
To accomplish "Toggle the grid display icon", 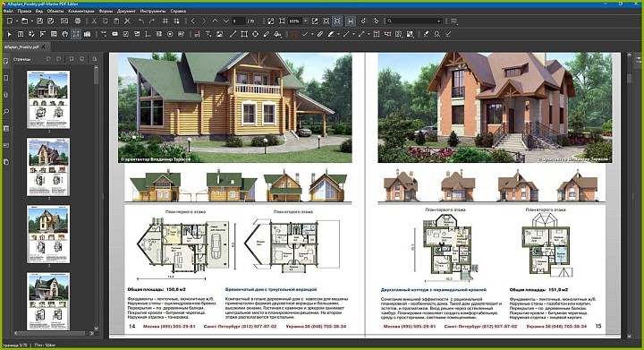I will [x=165, y=21].
